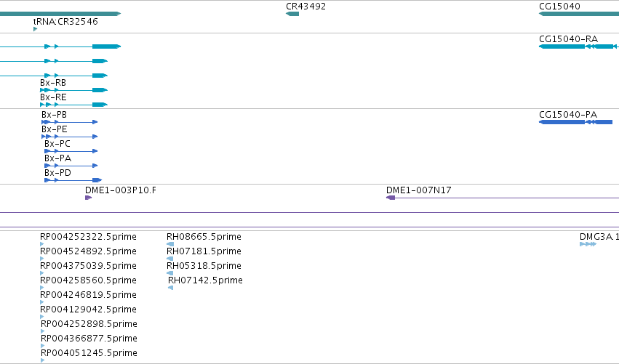Click the CR43492 gene label
This screenshot has width=619, height=364.
coord(306,7)
